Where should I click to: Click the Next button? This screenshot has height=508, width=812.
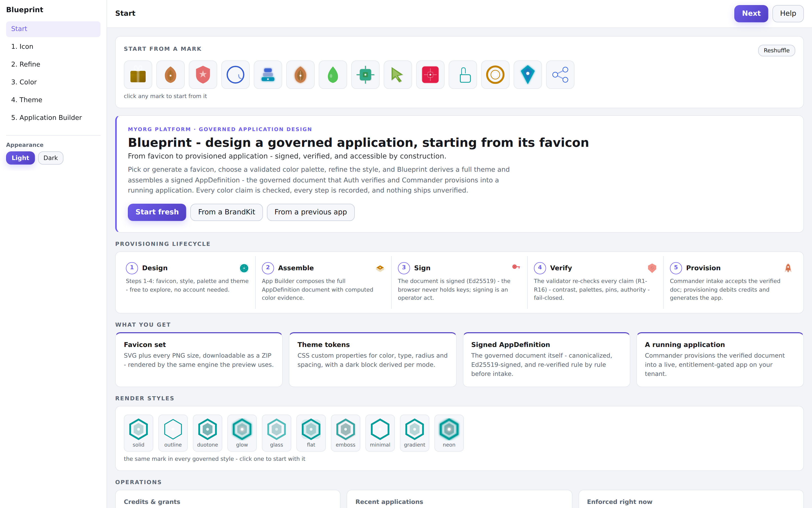(x=751, y=13)
